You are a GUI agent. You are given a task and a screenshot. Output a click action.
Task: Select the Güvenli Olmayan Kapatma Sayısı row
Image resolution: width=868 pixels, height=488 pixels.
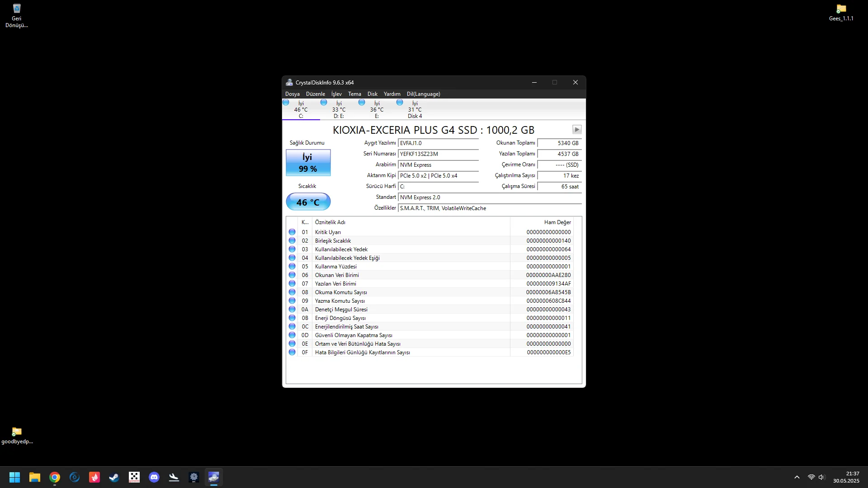click(x=354, y=335)
